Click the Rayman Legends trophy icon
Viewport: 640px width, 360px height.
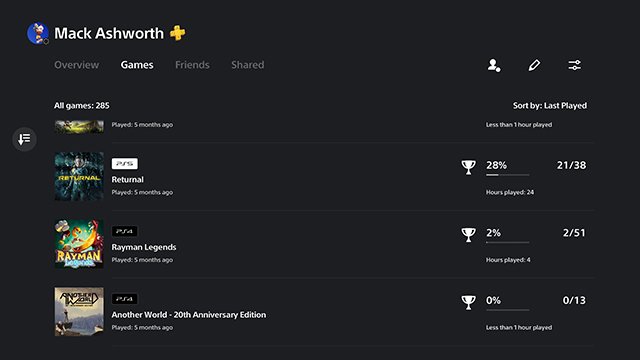click(469, 235)
